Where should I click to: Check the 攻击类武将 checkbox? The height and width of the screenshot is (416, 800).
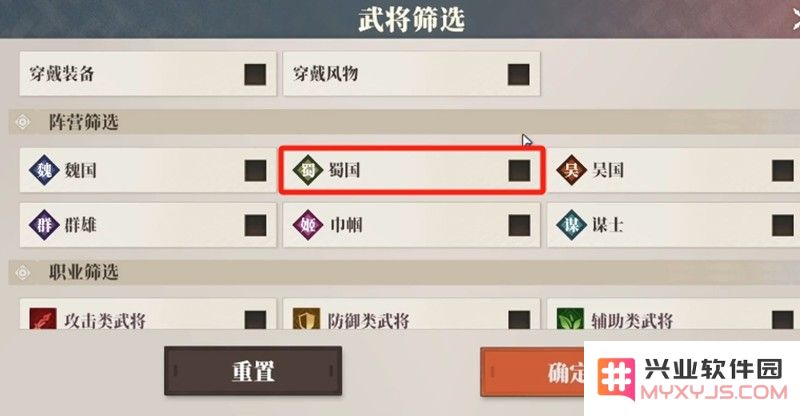(255, 320)
